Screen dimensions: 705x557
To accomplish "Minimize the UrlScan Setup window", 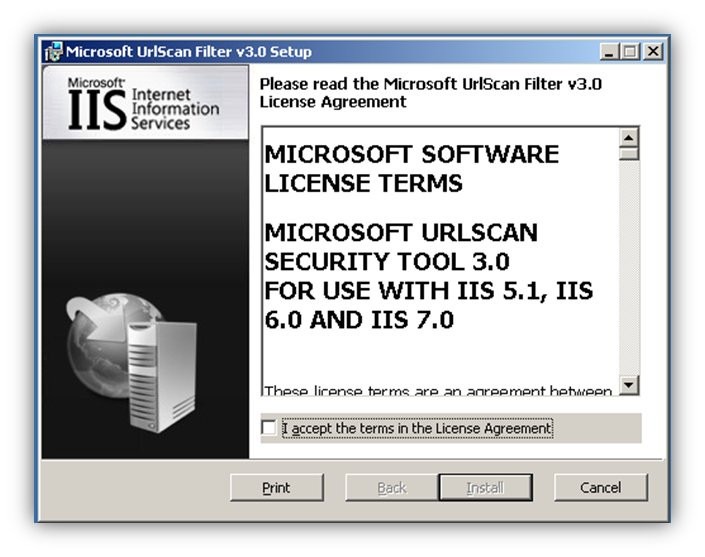I will click(x=609, y=52).
